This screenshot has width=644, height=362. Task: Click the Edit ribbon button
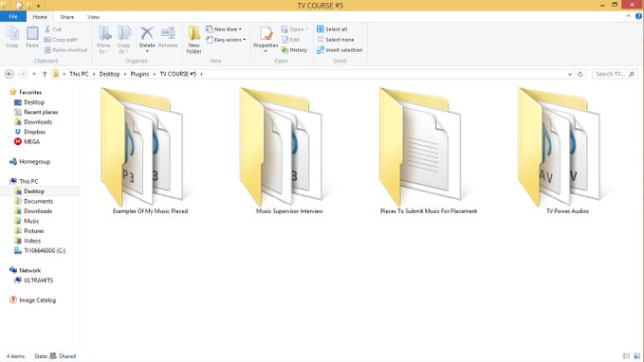pos(290,40)
